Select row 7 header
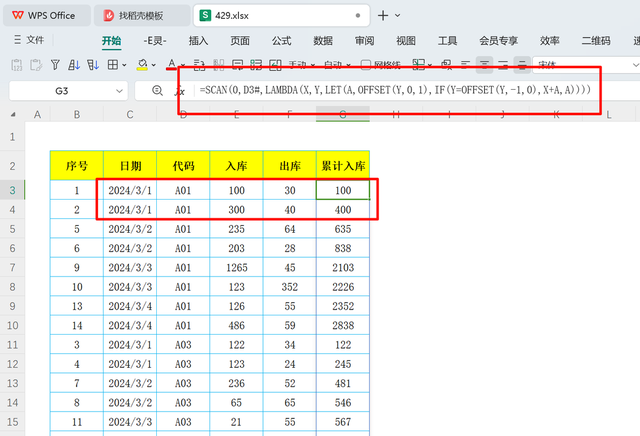640x436 pixels. click(12, 267)
